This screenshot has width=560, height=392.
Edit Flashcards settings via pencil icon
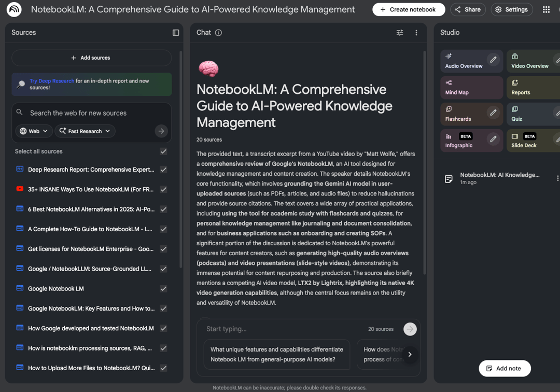(x=493, y=114)
